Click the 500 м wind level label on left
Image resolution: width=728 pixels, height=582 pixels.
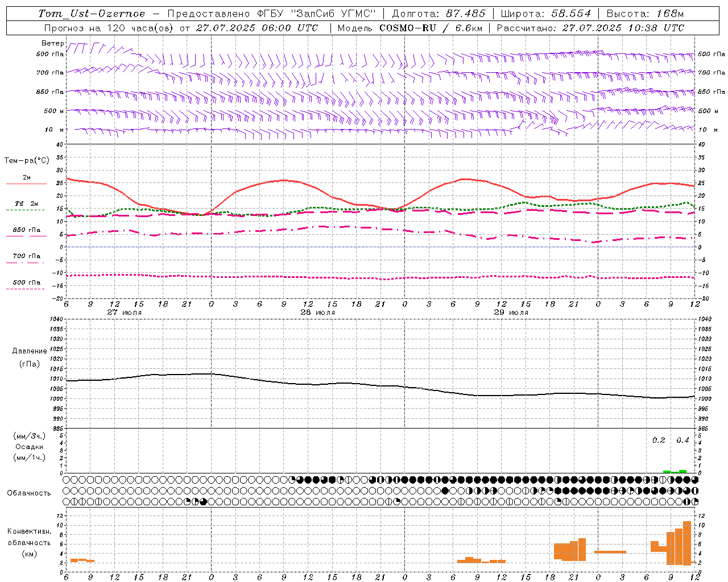pyautogui.click(x=54, y=111)
